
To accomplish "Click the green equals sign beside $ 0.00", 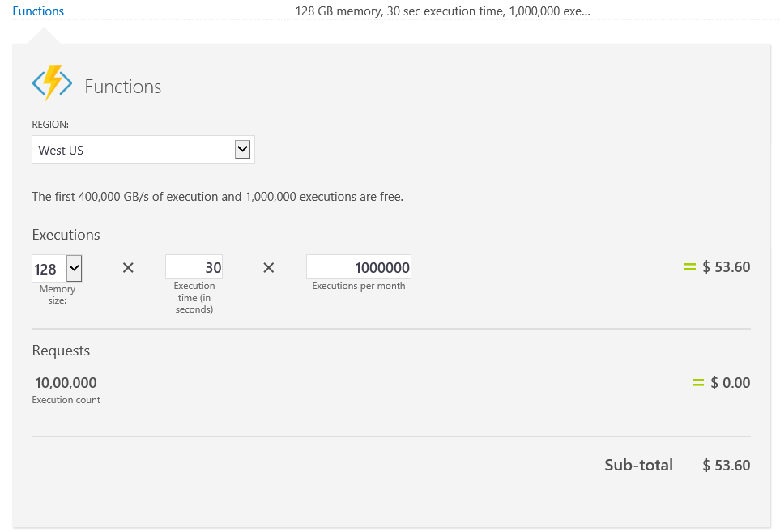I will [x=698, y=382].
